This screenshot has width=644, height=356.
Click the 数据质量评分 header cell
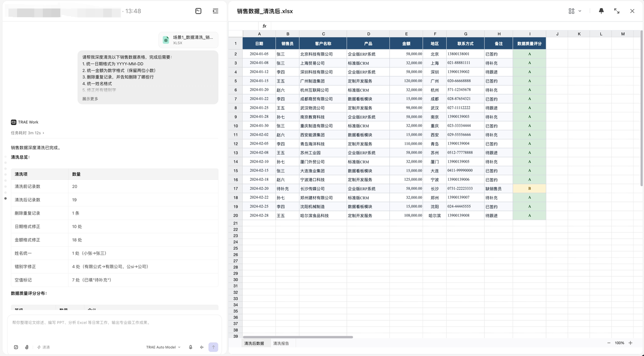(x=529, y=44)
